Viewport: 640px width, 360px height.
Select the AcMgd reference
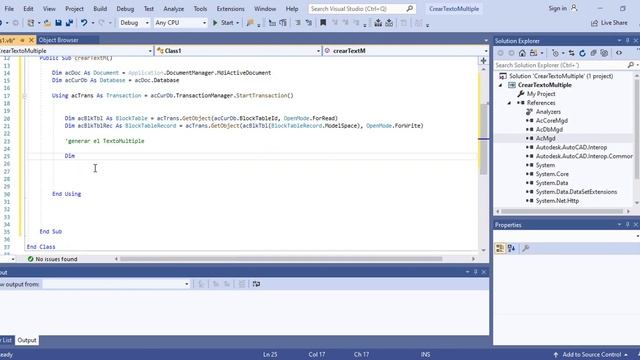point(546,138)
